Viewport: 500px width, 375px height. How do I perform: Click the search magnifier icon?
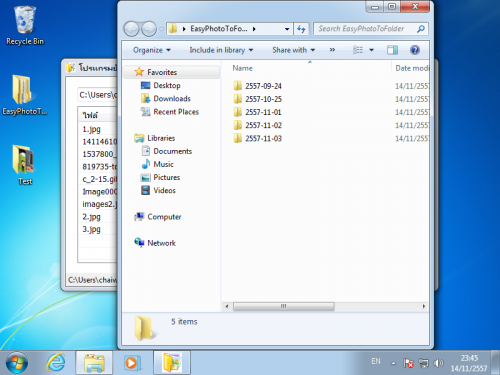(421, 29)
